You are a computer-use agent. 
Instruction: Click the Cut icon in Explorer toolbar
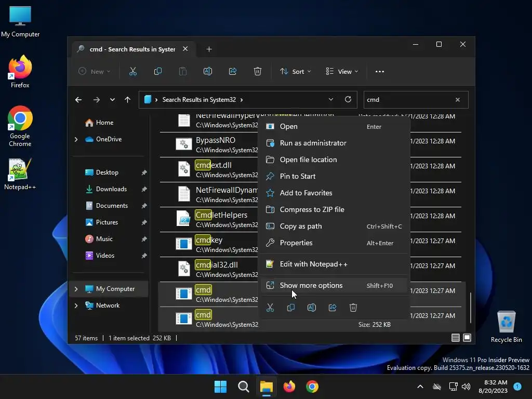(132, 71)
